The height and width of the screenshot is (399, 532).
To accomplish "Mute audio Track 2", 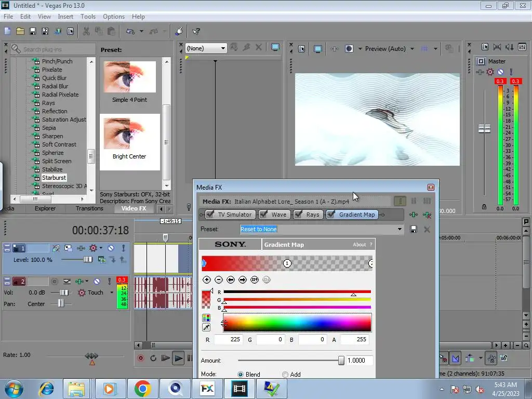I will [97, 281].
